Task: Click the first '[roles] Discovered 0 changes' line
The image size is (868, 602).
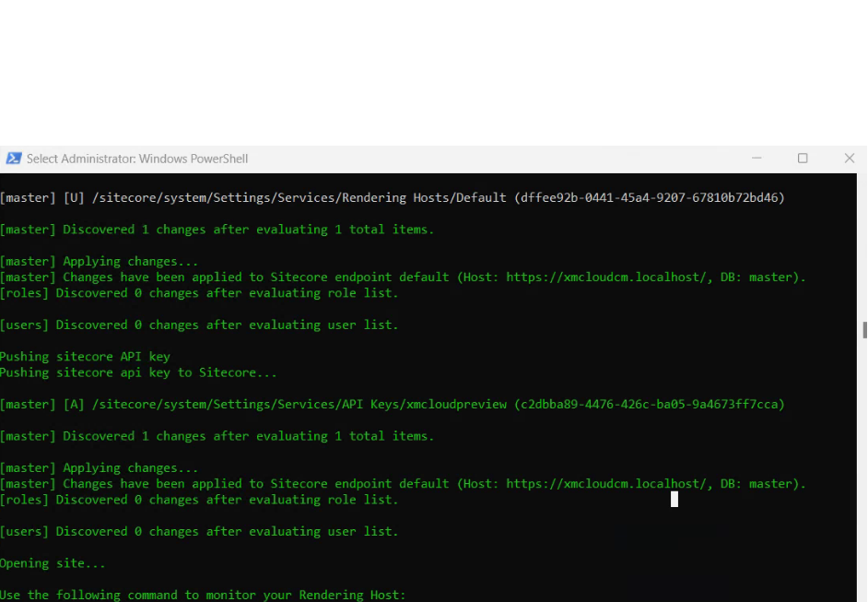Action: (199, 293)
